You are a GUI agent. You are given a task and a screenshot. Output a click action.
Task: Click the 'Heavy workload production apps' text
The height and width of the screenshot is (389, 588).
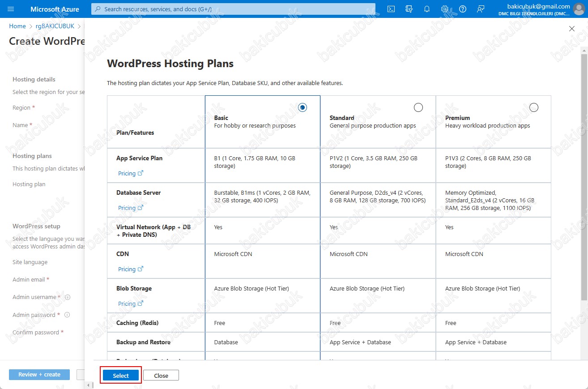pos(488,126)
